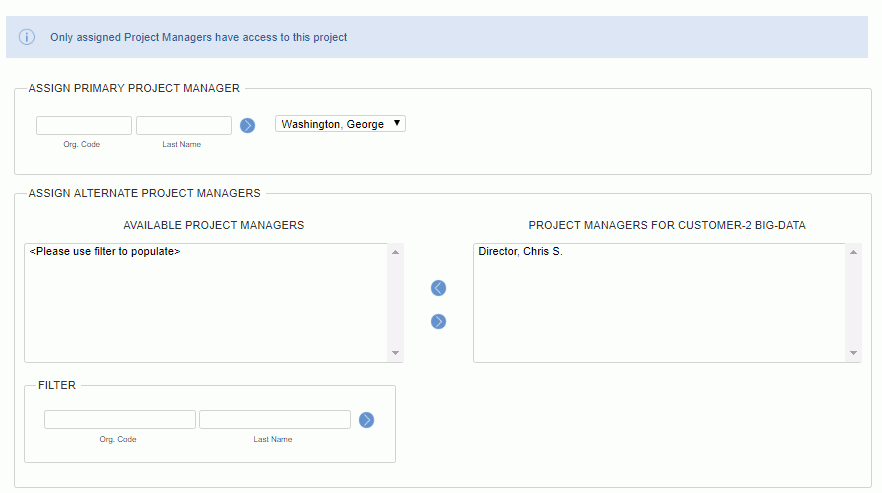Click the right arrow to add alternate manager

pyautogui.click(x=438, y=321)
